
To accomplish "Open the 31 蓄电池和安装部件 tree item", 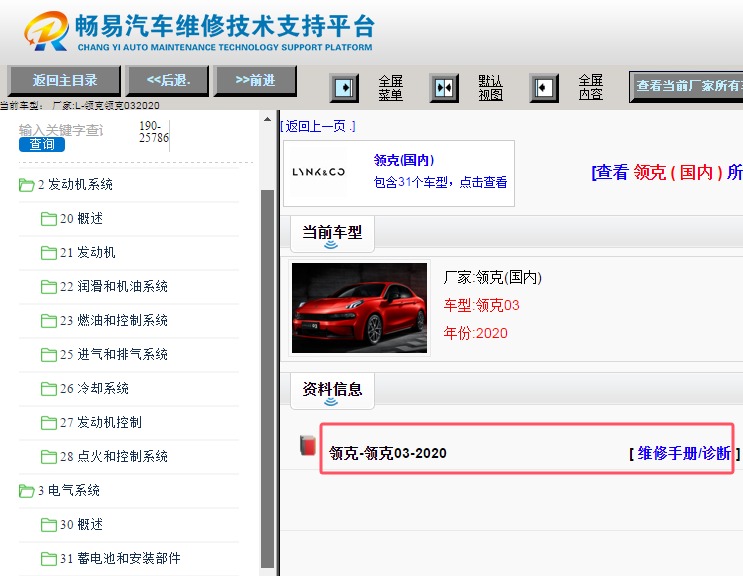I will coord(120,559).
